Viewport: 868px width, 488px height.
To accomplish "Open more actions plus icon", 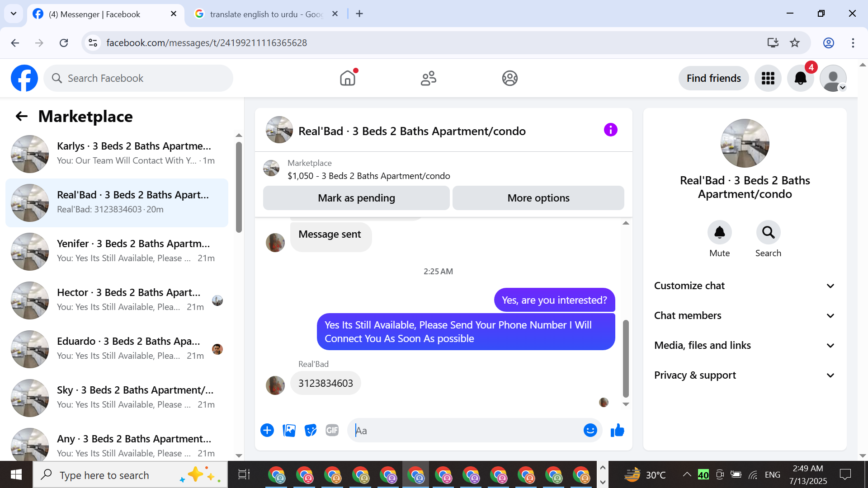I will pos(267,431).
